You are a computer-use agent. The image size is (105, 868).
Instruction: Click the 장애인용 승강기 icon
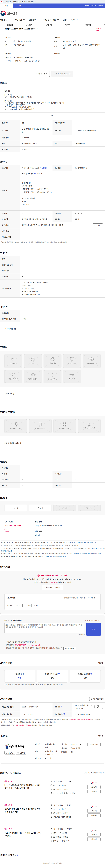click(40, 426)
